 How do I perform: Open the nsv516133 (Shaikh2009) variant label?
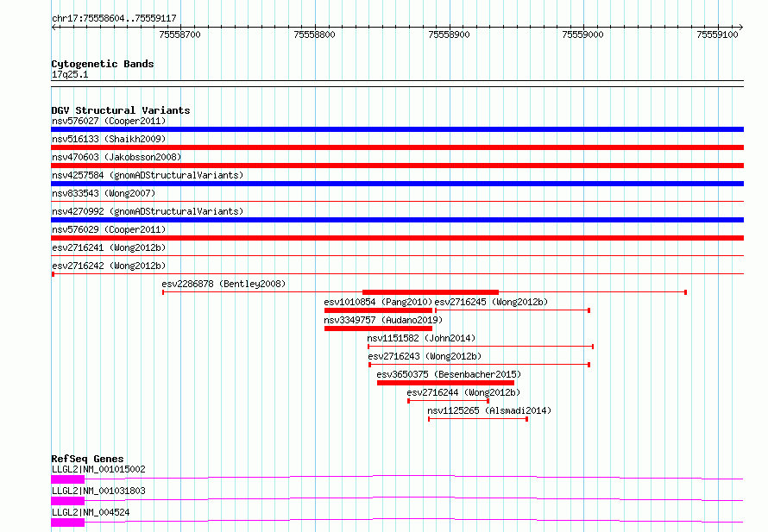109,139
